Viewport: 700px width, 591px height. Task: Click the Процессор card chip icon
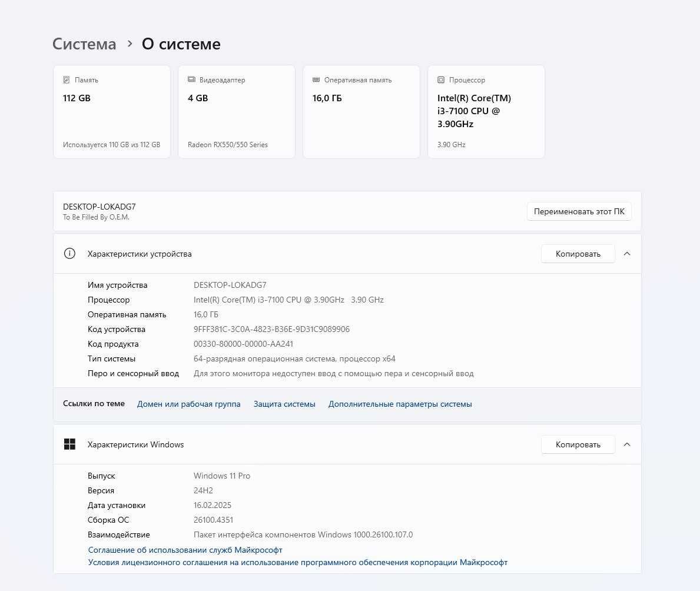(441, 80)
